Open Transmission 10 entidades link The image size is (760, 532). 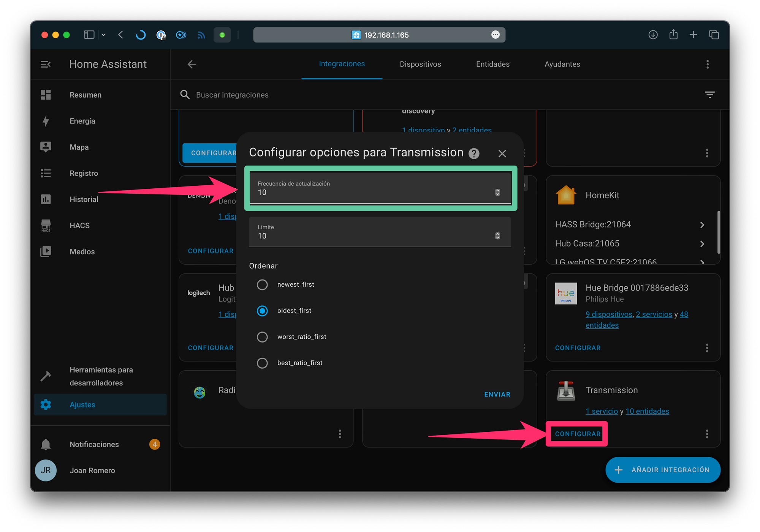click(x=647, y=411)
